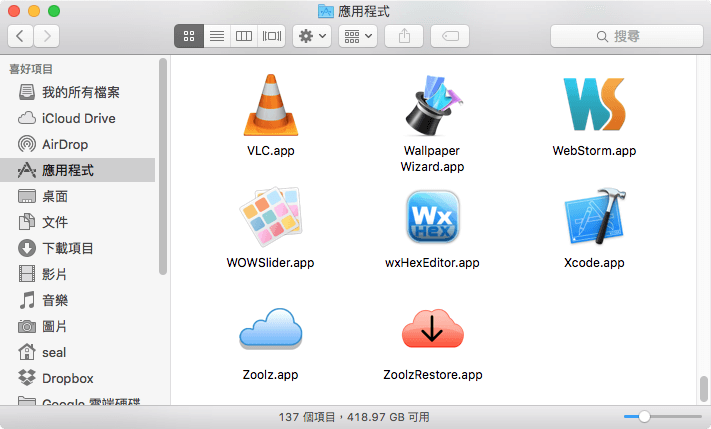The height and width of the screenshot is (429, 711).
Task: Click status bar text 137 個項目
Action: click(x=307, y=417)
